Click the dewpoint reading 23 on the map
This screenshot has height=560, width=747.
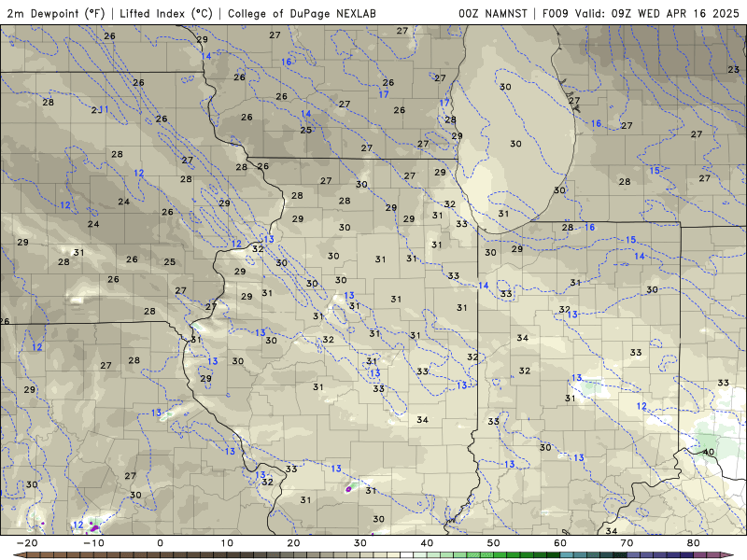coord(733,69)
